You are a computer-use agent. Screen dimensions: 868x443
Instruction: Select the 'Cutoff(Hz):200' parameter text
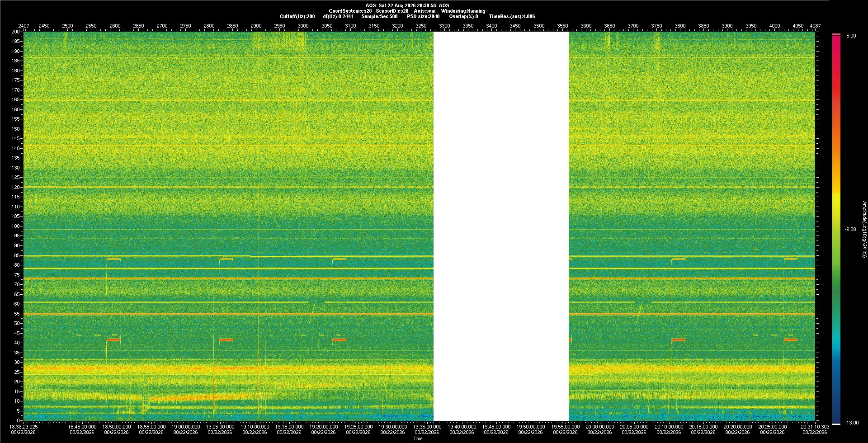[x=297, y=16]
